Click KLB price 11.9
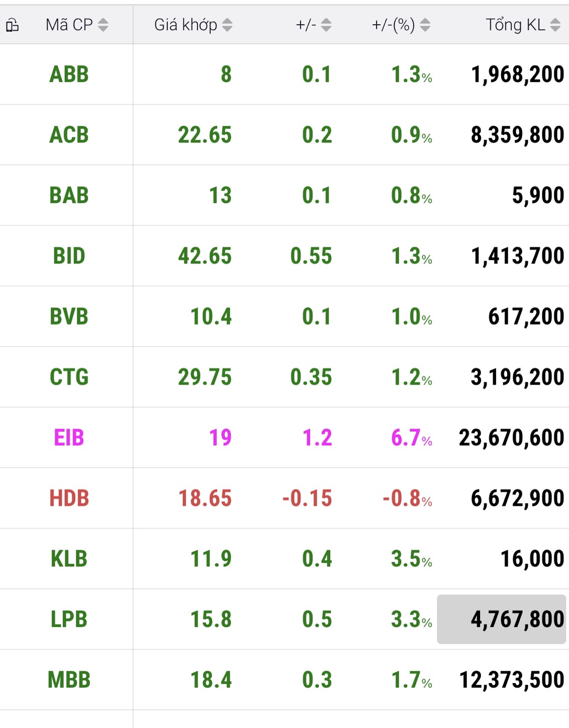Image resolution: width=569 pixels, height=728 pixels. [211, 559]
